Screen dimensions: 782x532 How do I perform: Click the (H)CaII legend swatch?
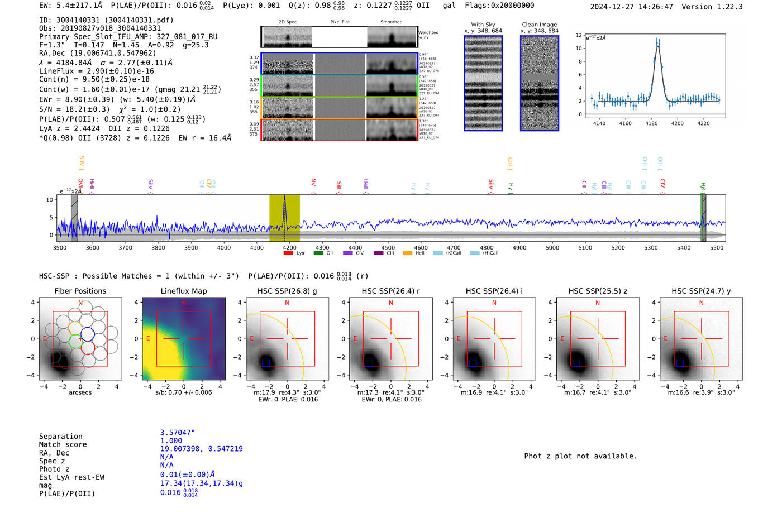[x=475, y=253]
